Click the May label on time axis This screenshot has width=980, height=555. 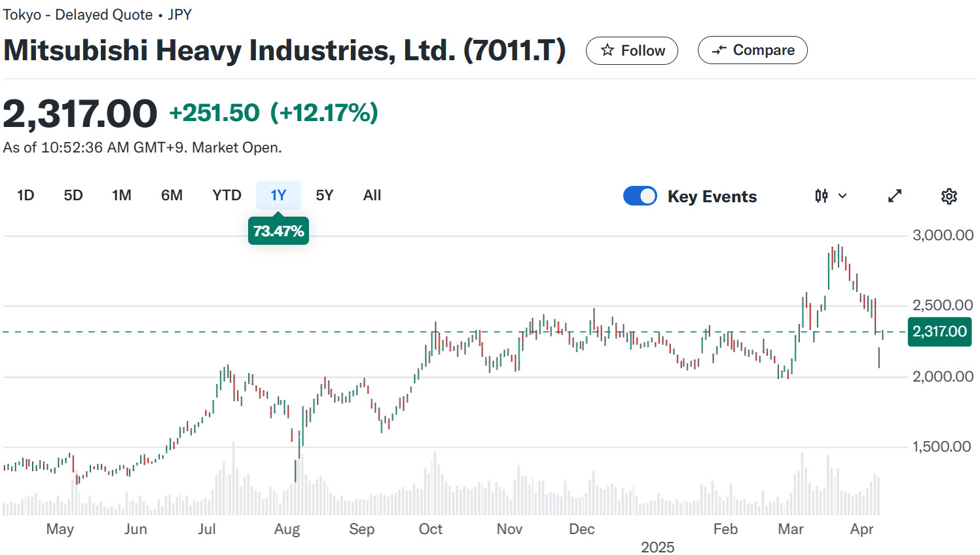point(60,529)
